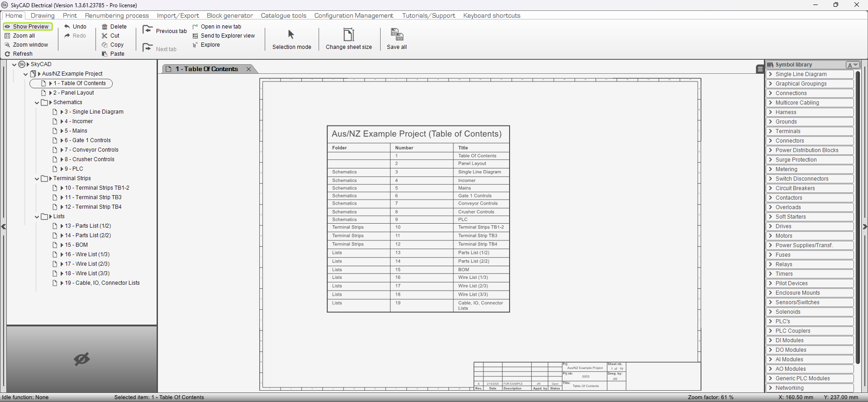Screen dimensions: 868x402
Task: Click the Delete trash icon
Action: tap(105, 27)
